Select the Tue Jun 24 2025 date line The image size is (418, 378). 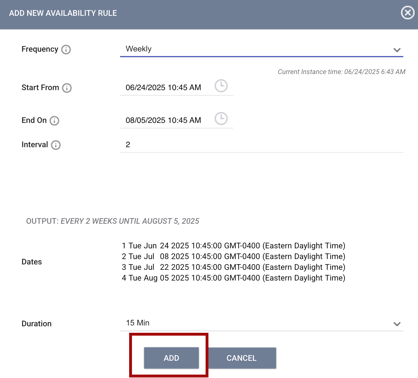pyautogui.click(x=233, y=246)
